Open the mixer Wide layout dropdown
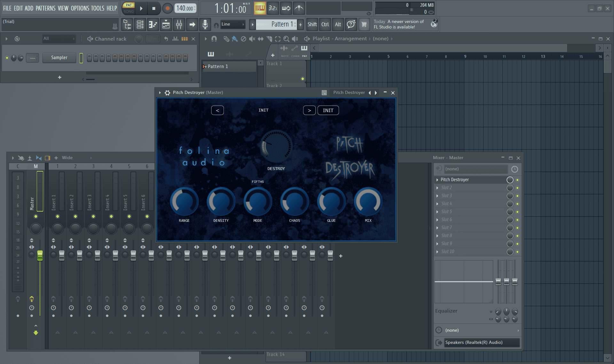 click(x=77, y=158)
